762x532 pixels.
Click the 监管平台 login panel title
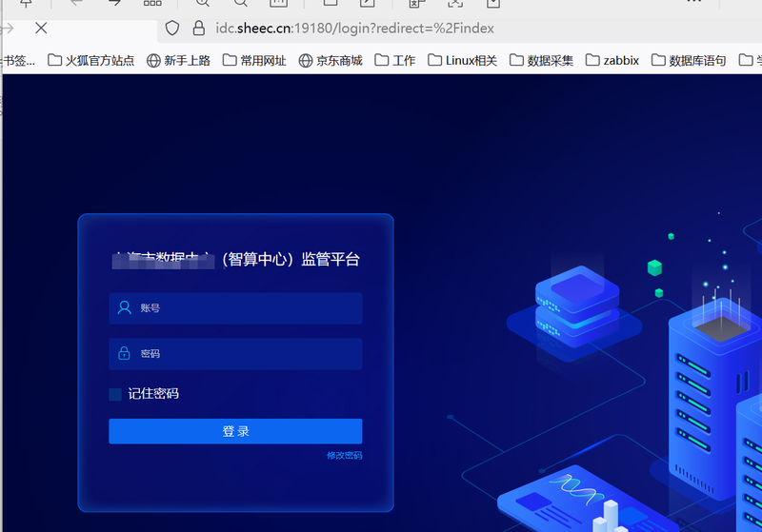(236, 259)
